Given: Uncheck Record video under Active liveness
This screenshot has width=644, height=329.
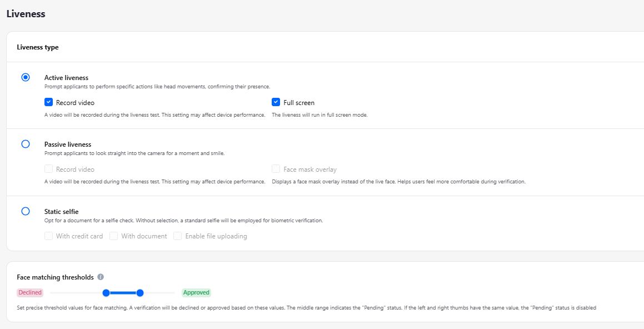Looking at the screenshot, I should 49,102.
